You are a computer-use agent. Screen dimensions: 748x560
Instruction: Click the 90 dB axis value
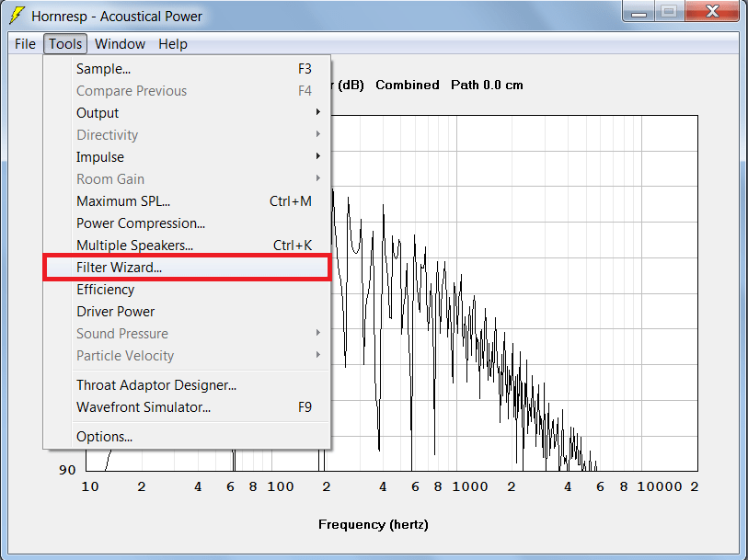67,470
